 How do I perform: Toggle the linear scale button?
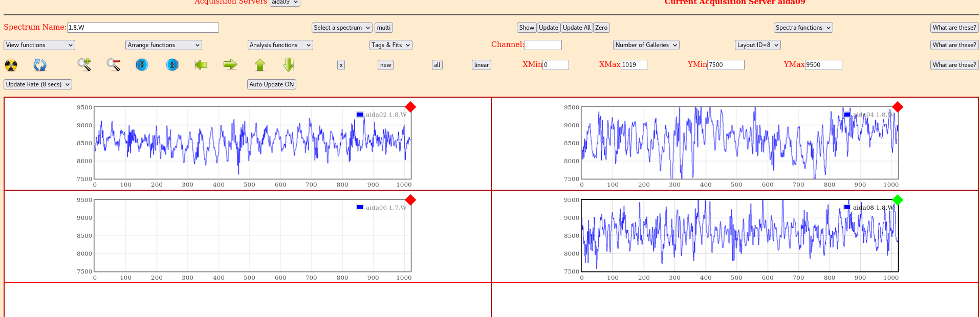point(481,65)
